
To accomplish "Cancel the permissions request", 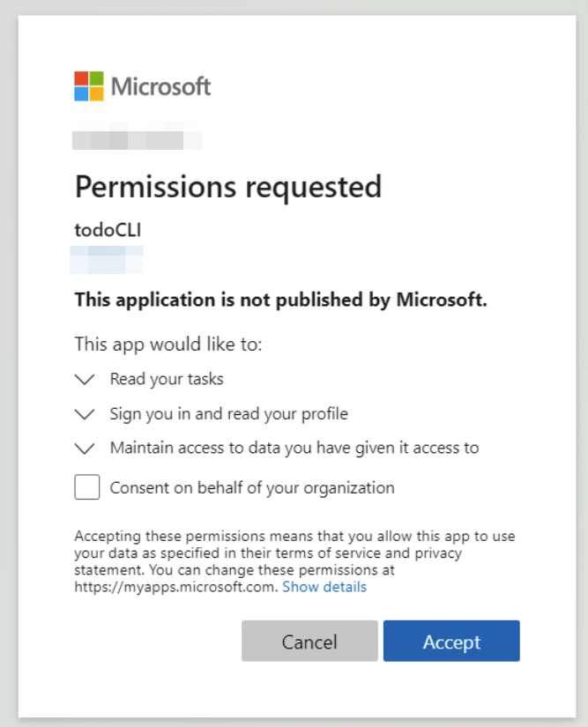I will 309,642.
